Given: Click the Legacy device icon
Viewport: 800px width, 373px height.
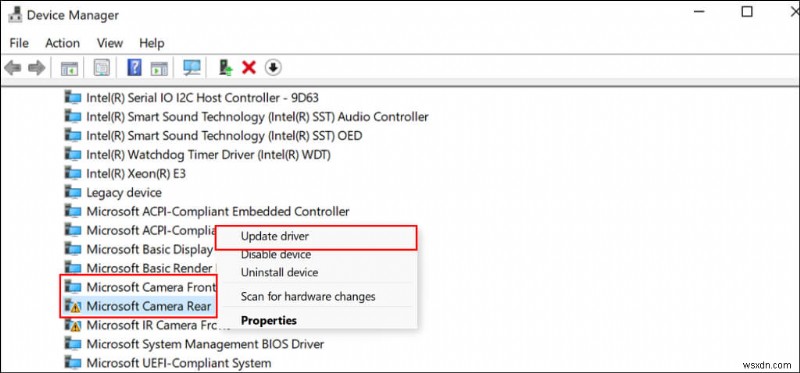Looking at the screenshot, I should pyautogui.click(x=73, y=192).
